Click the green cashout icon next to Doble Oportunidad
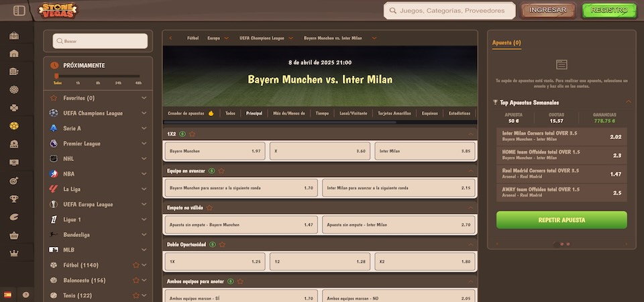 pyautogui.click(x=213, y=244)
